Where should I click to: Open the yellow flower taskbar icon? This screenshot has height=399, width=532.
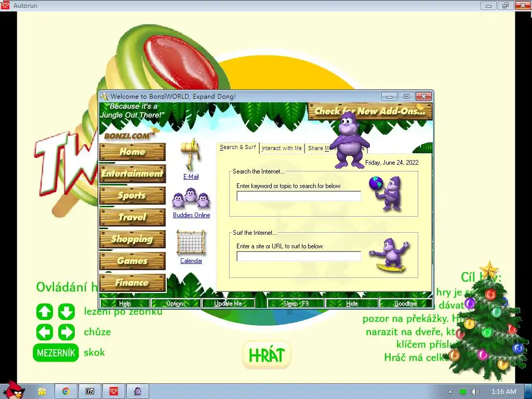point(42,392)
